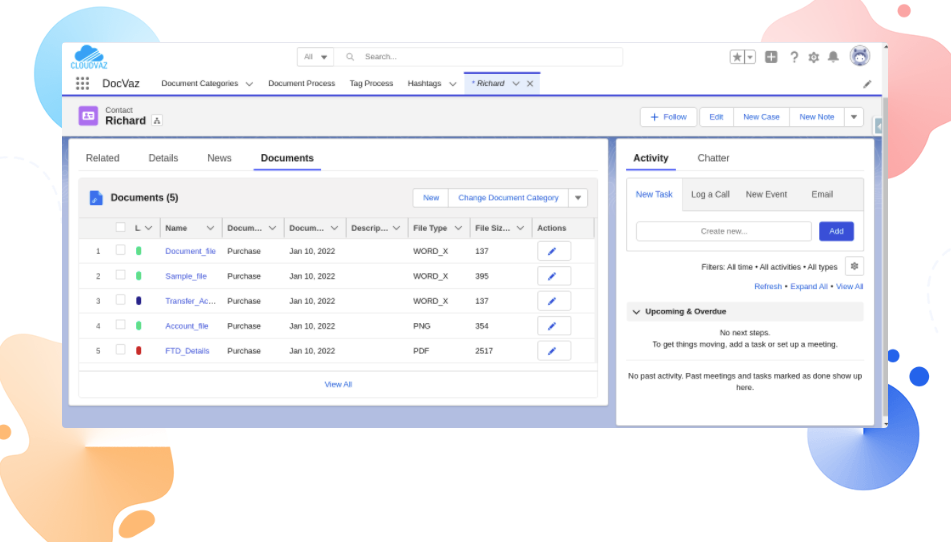Click the Create new task field
The width and height of the screenshot is (951, 542).
pyautogui.click(x=724, y=231)
